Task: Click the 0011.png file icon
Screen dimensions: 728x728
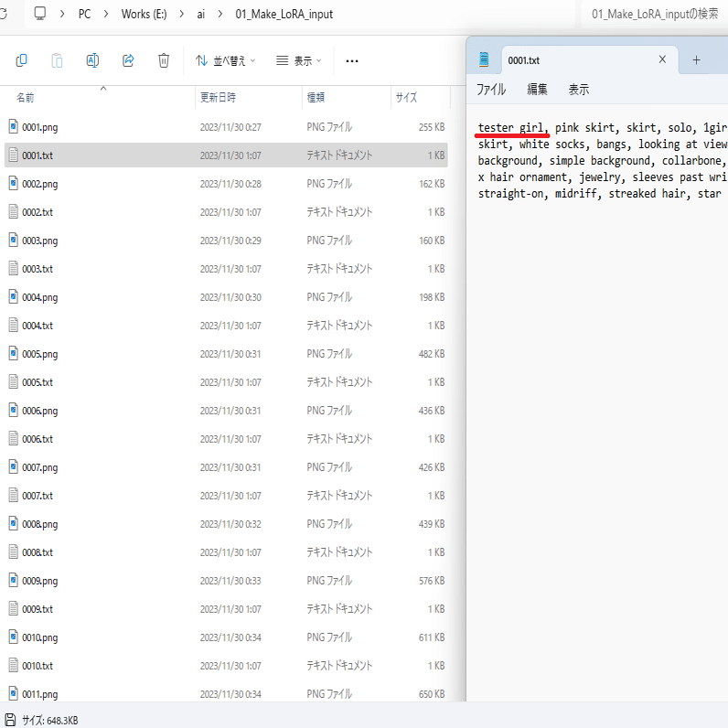Action: [14, 693]
